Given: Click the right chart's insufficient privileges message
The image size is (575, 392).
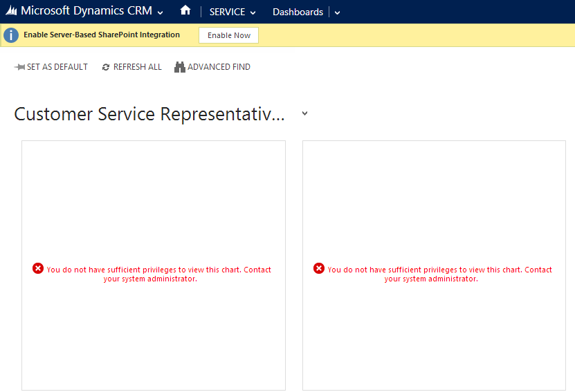Looking at the screenshot, I should [439, 274].
